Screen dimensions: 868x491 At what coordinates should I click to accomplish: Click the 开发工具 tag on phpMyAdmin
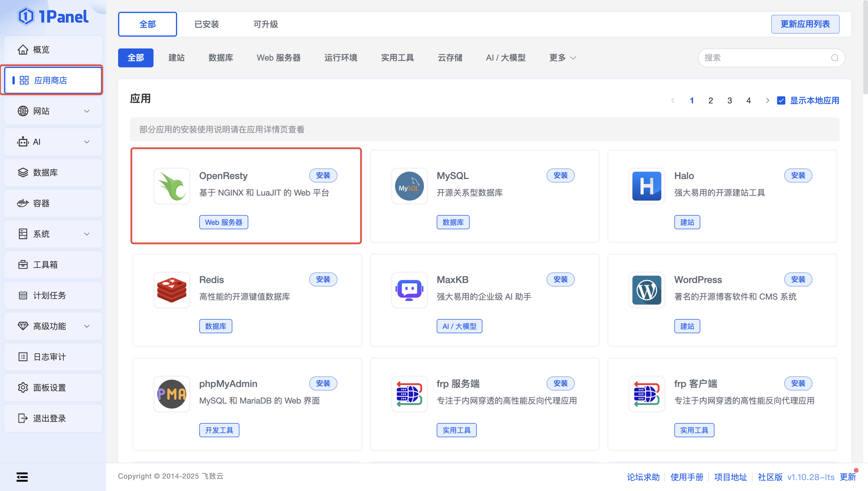[219, 430]
